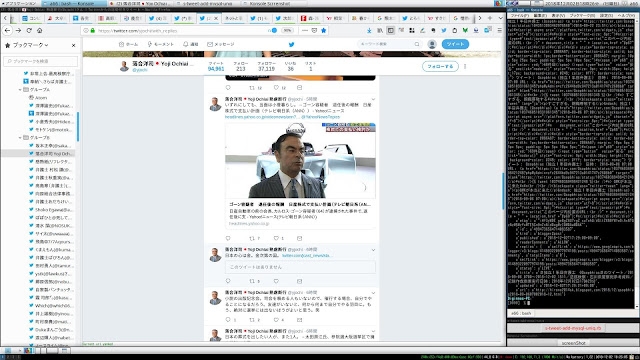
Task: Close the bookmarks sidebar with X
Action: tap(73, 45)
